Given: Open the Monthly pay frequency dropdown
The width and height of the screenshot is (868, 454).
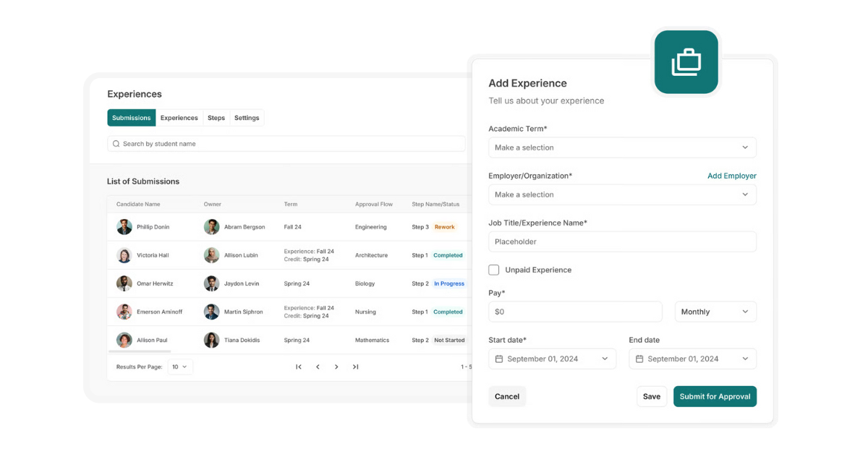Looking at the screenshot, I should pos(715,312).
